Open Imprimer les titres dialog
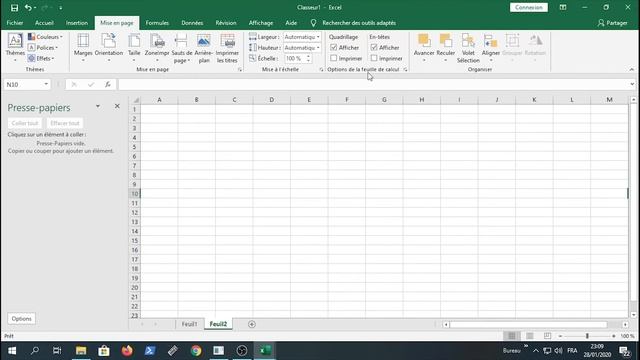The image size is (640, 360). (227, 47)
